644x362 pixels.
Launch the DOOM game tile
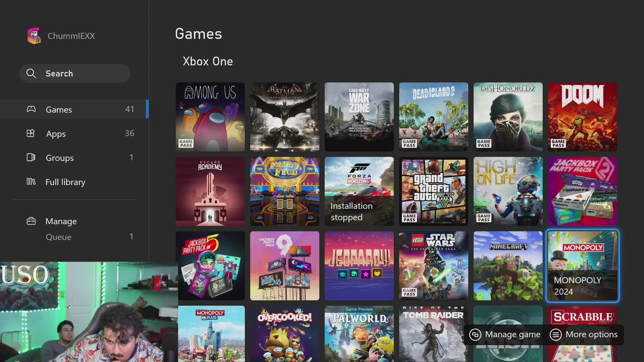[583, 117]
